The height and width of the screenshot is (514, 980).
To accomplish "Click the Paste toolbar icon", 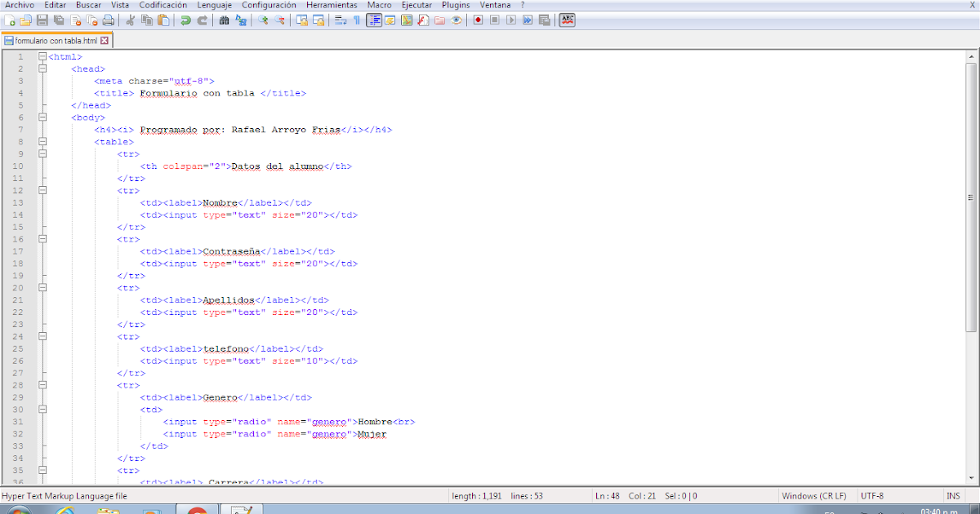I will 163,20.
